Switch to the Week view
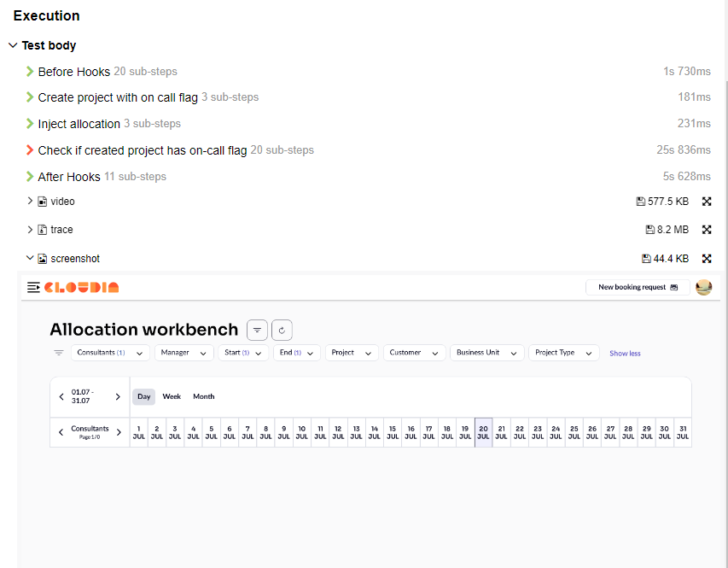The height and width of the screenshot is (568, 728). (x=172, y=396)
